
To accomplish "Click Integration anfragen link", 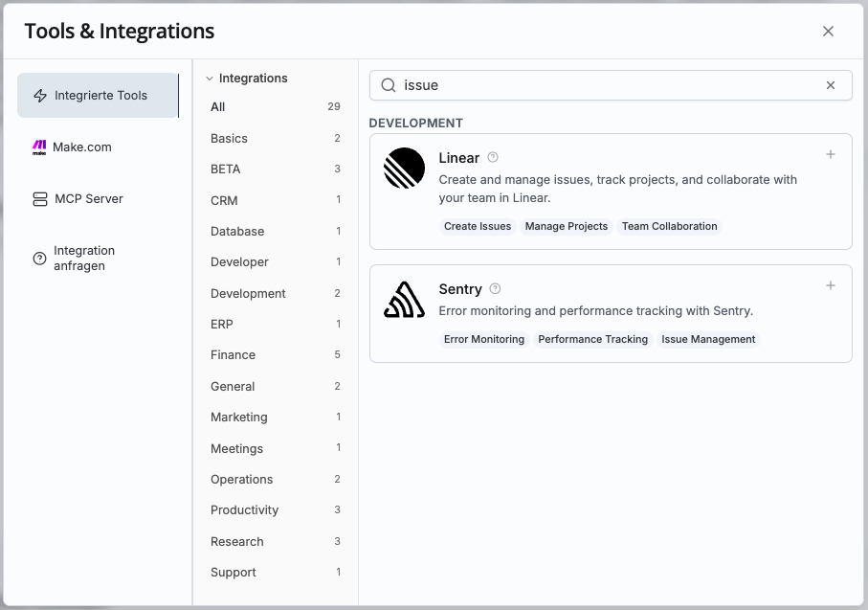I will click(x=83, y=259).
